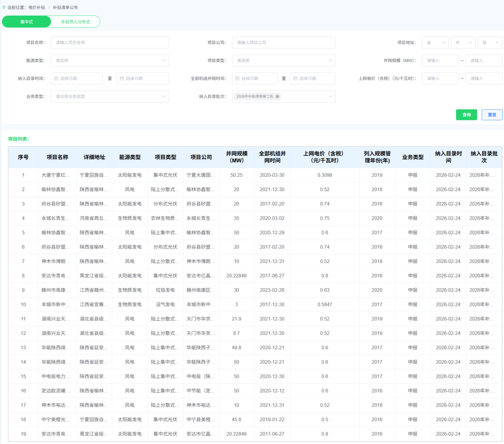Viewport: 504px width, 444px height.
Task: Open the 县 county dropdown
Action: coord(490,42)
